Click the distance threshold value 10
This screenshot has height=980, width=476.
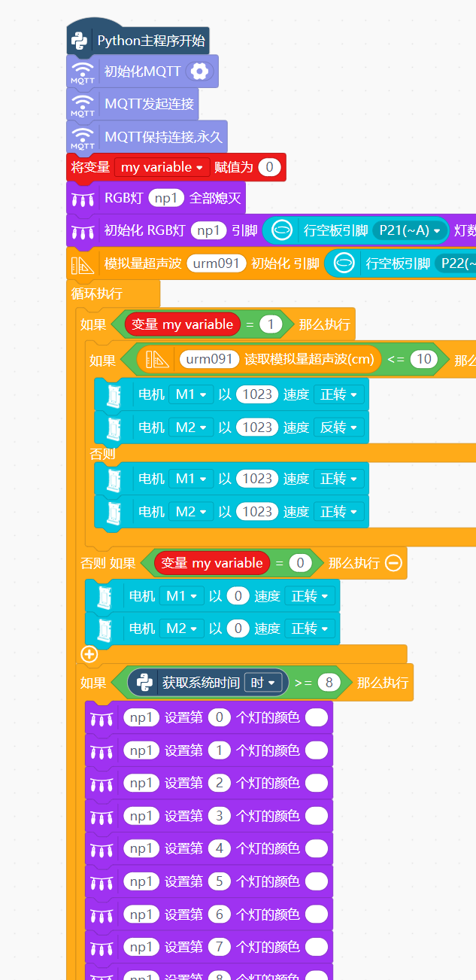424,359
